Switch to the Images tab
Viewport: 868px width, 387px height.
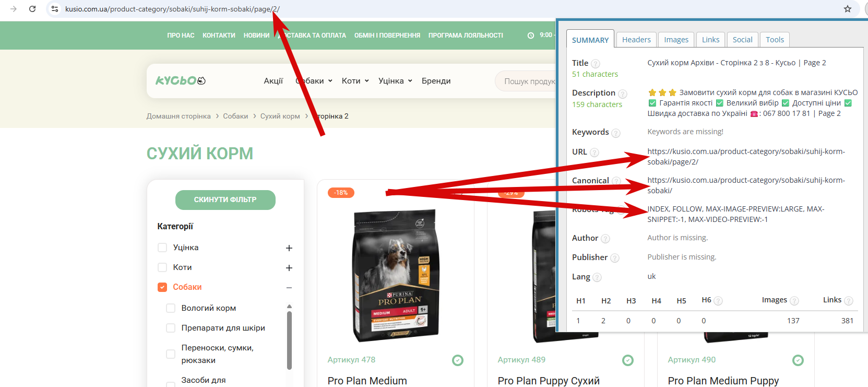tap(676, 40)
